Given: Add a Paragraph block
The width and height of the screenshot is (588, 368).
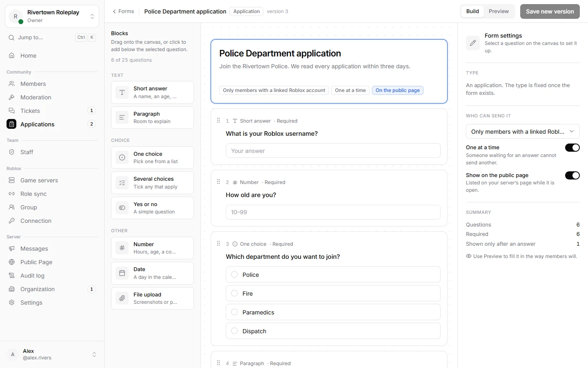Looking at the screenshot, I should pyautogui.click(x=152, y=118).
